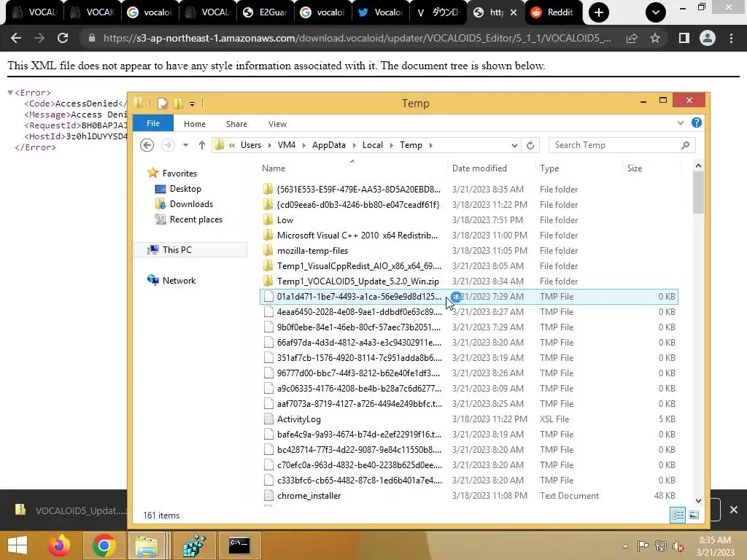Open the View ribbon tab
747x560 pixels.
tap(277, 124)
